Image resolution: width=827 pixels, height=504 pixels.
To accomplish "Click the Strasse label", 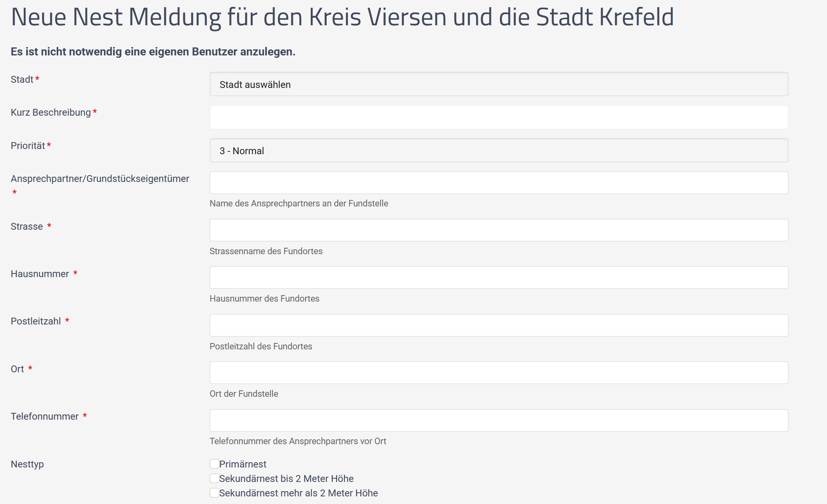I will click(x=27, y=226).
